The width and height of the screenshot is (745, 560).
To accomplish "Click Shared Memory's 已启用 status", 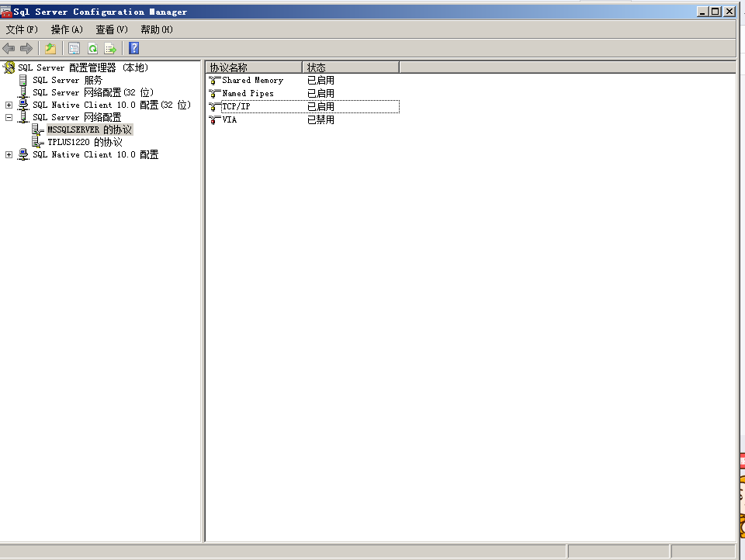I will tap(321, 80).
